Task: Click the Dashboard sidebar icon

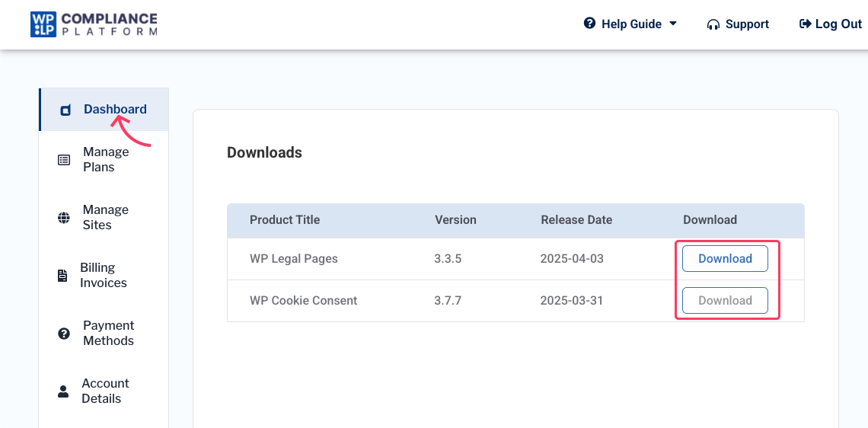Action: 65,110
